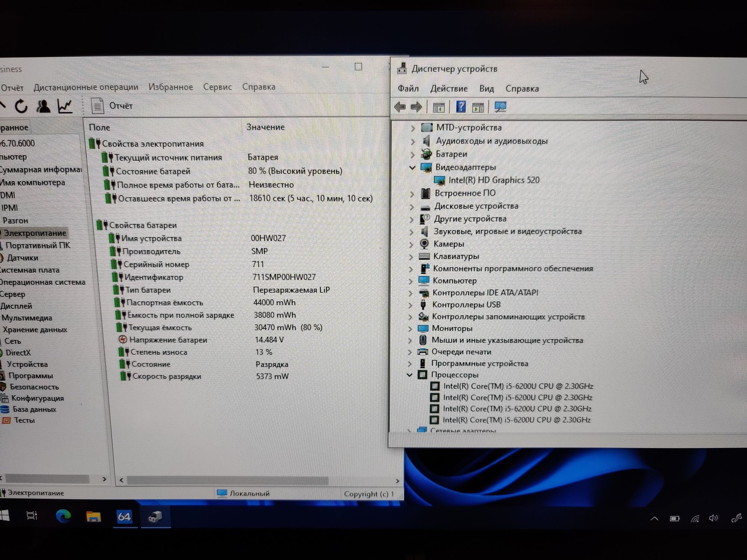Screen dimensions: 747x560
Task: Open the Вид menu in Device Manager
Action: [x=486, y=88]
